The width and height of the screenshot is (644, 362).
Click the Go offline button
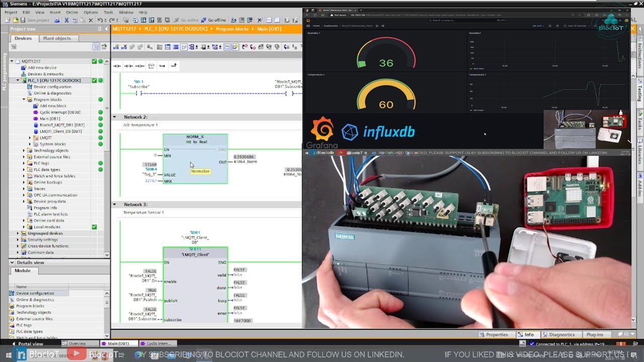point(214,20)
